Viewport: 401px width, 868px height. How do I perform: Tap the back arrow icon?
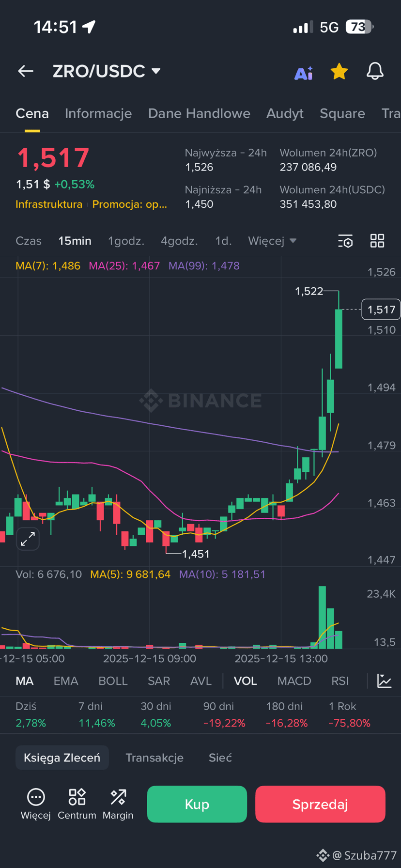tap(26, 72)
